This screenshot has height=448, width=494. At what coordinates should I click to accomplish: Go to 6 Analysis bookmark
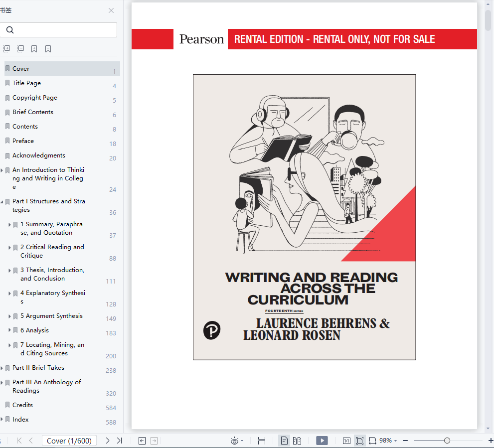34,330
